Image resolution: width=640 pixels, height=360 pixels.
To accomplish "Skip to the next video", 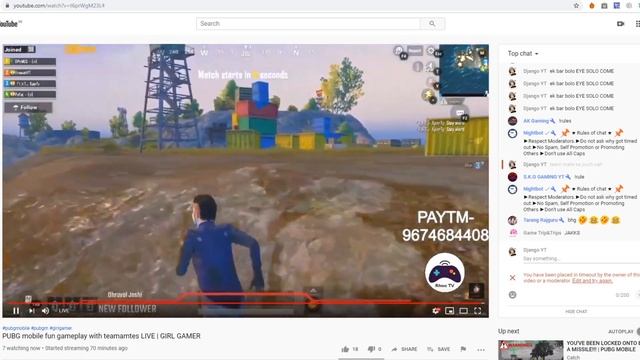I will 31,311.
